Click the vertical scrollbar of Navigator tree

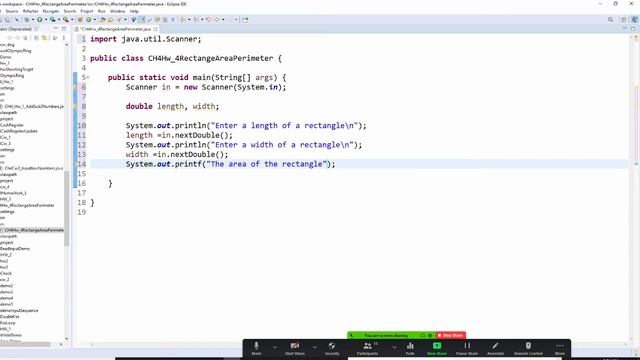click(67, 208)
